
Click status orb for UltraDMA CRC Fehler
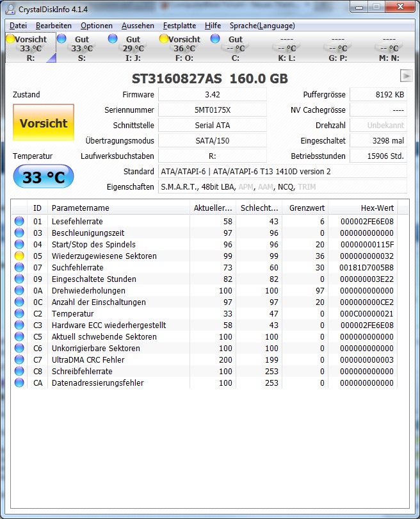pyautogui.click(x=19, y=359)
